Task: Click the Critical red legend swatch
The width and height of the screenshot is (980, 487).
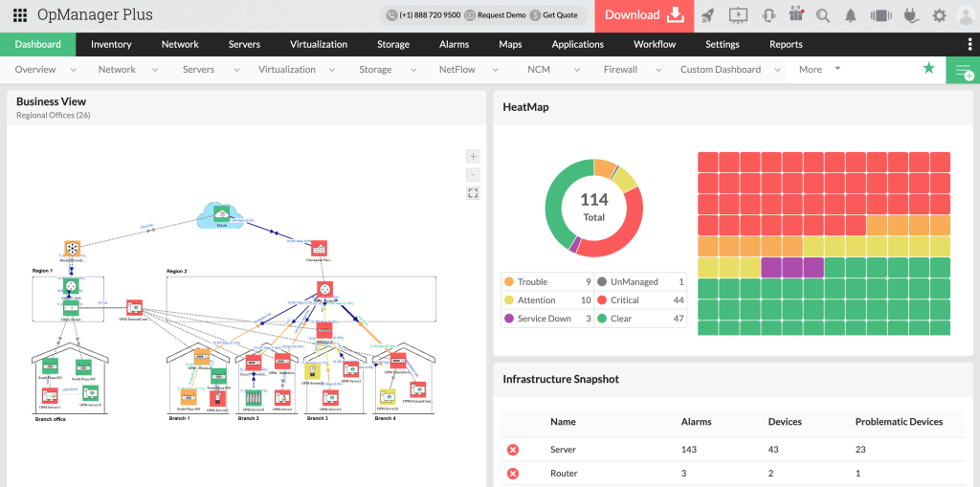Action: click(x=603, y=300)
